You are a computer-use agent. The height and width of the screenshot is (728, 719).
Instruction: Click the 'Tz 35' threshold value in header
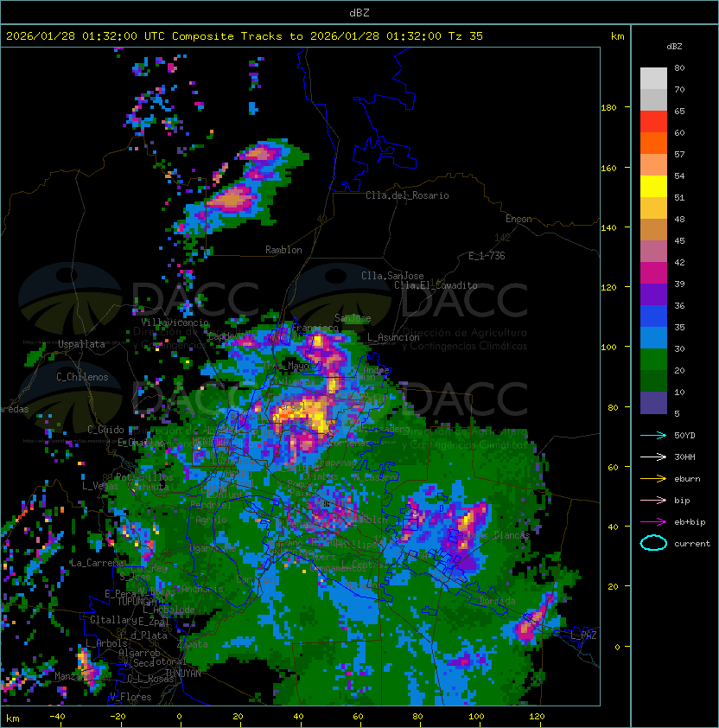pos(466,36)
